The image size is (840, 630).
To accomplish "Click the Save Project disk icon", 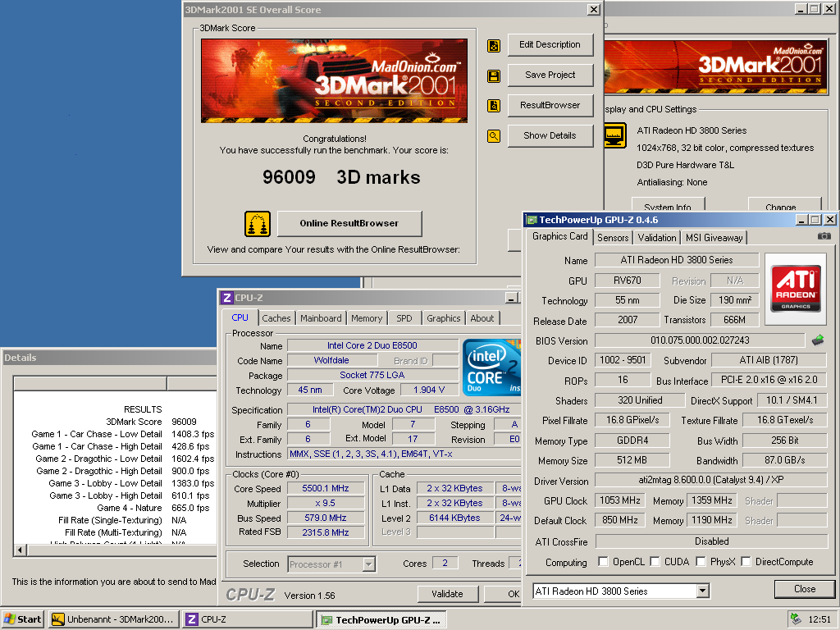I will (x=493, y=76).
